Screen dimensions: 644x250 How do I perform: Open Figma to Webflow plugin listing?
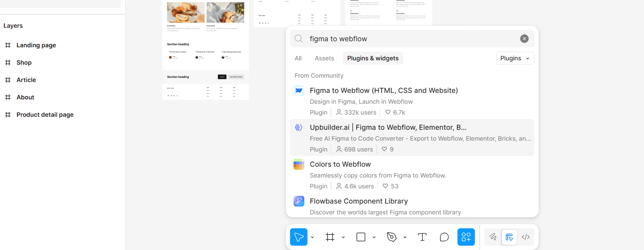[384, 90]
